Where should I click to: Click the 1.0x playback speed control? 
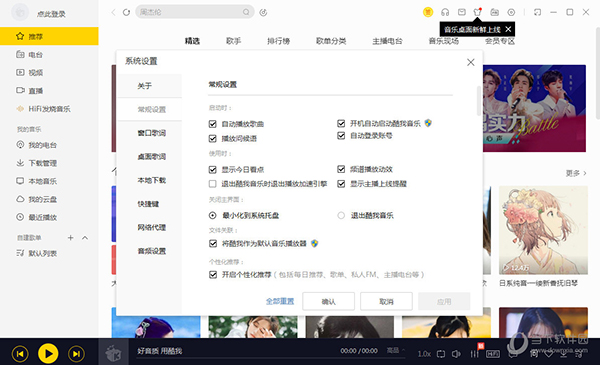[424, 354]
